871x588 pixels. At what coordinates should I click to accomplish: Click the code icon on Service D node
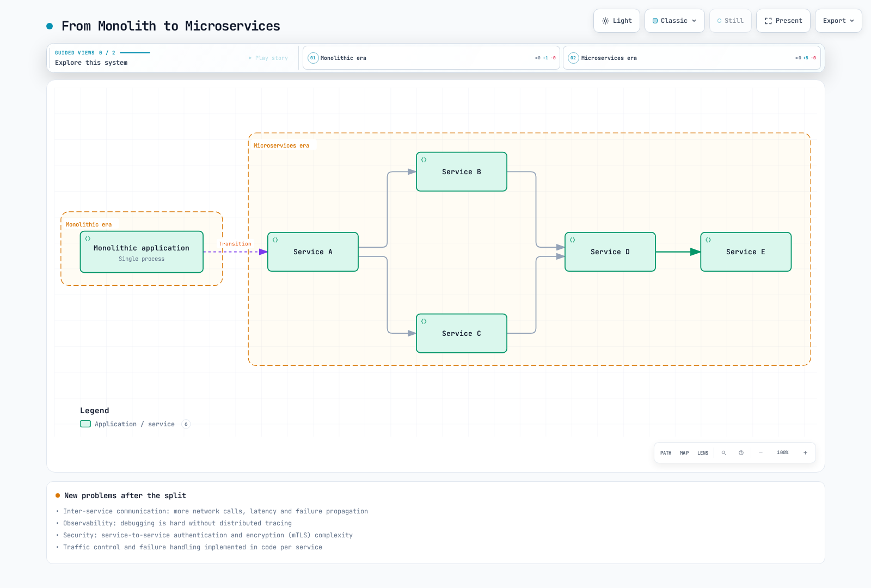pos(572,240)
